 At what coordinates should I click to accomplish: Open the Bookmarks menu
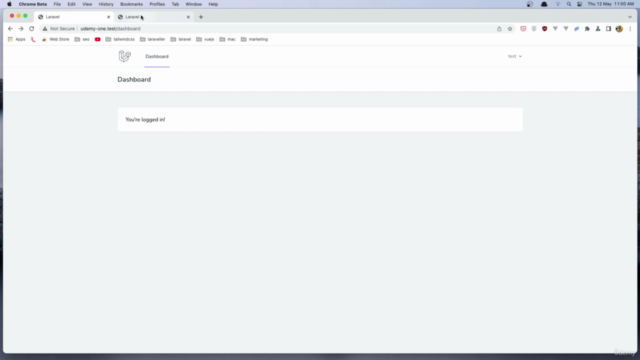(131, 4)
